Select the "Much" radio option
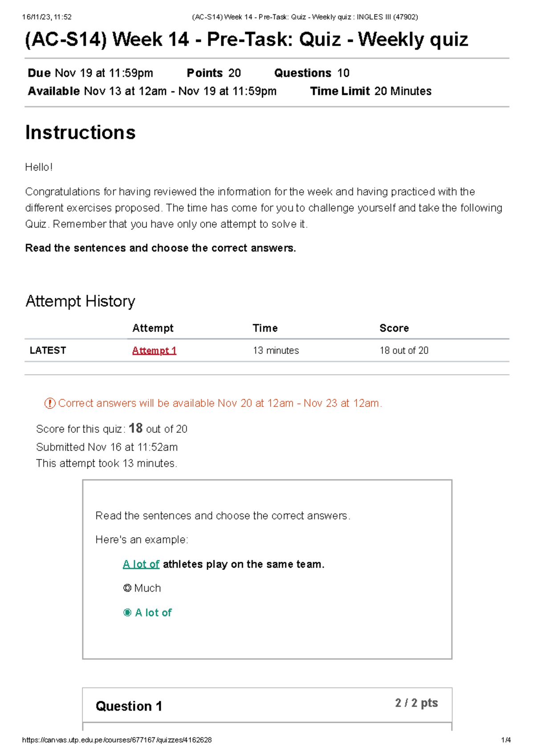The height and width of the screenshot is (756, 534). [127, 588]
